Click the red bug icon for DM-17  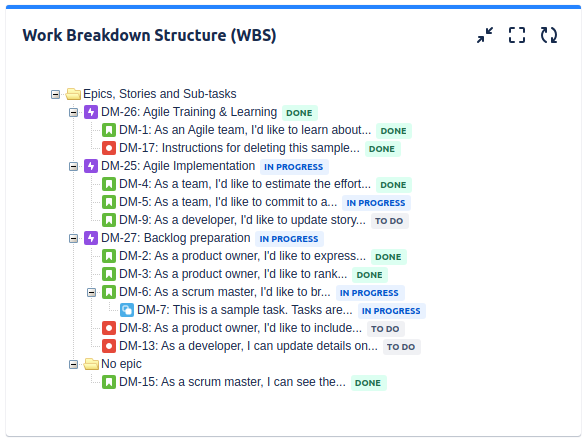click(x=109, y=148)
